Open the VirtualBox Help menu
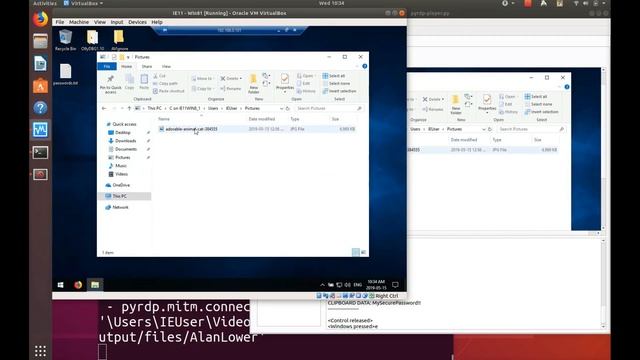This screenshot has width=640, height=360. (157, 22)
